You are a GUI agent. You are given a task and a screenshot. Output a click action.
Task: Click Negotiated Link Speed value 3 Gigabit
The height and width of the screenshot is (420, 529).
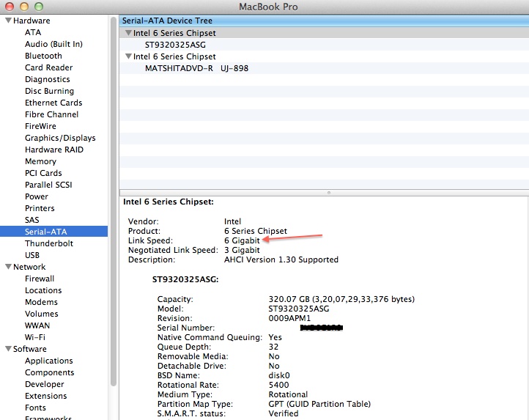(243, 250)
